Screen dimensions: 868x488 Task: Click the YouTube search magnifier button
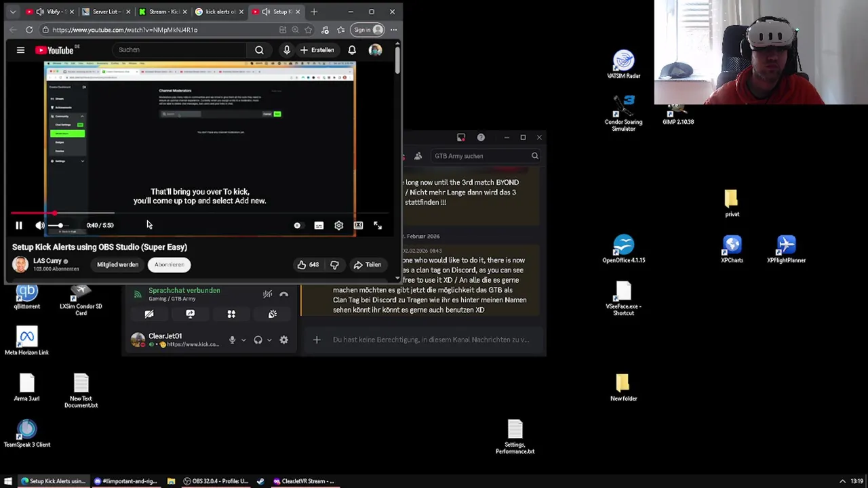pyautogui.click(x=259, y=50)
